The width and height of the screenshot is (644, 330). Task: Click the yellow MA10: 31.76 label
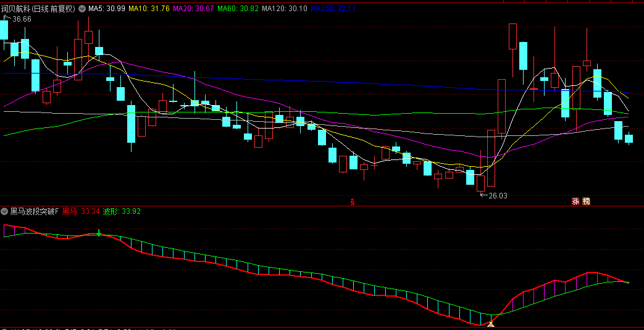[149, 8]
